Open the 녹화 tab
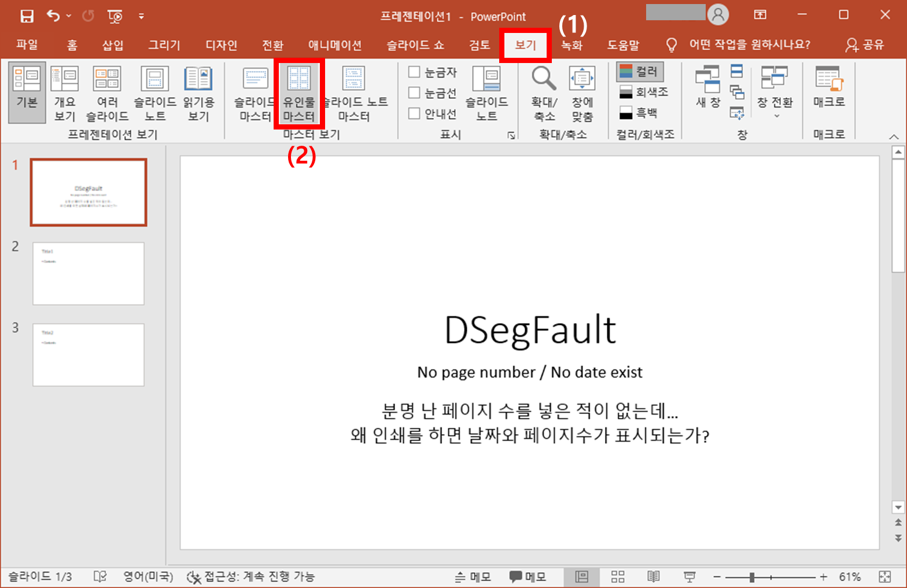 572,45
